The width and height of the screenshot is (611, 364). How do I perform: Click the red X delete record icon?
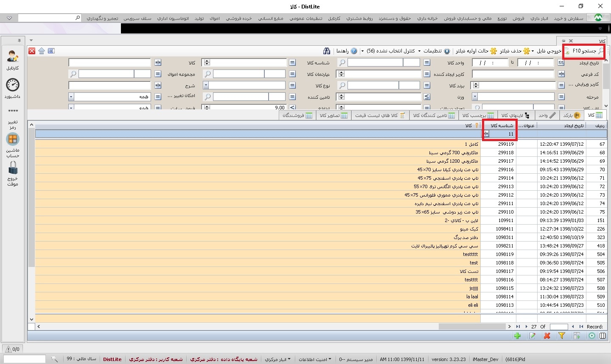coord(547,336)
